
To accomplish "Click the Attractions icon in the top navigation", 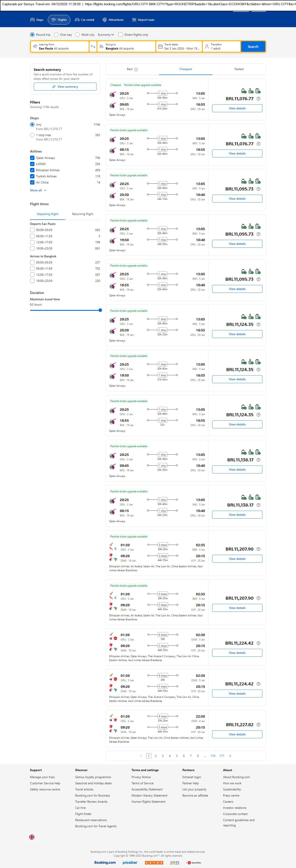I will point(104,20).
